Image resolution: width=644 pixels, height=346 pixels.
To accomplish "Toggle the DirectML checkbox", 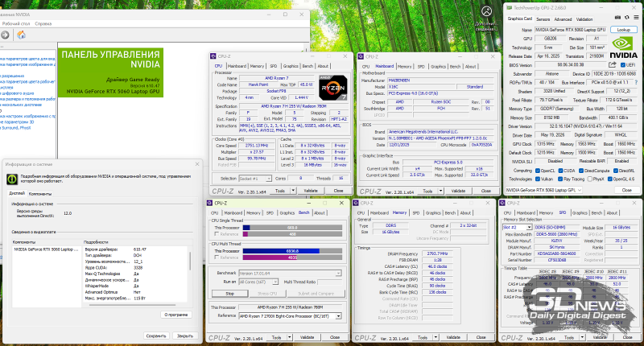I will (616, 171).
